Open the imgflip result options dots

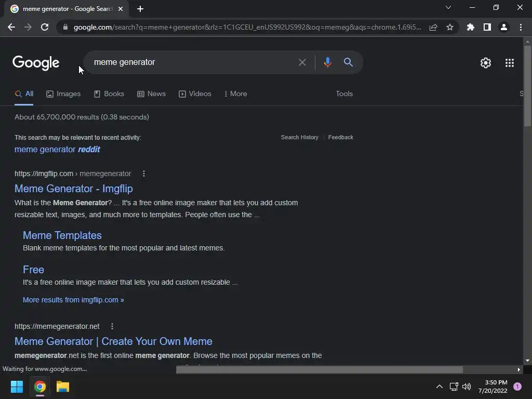point(144,174)
